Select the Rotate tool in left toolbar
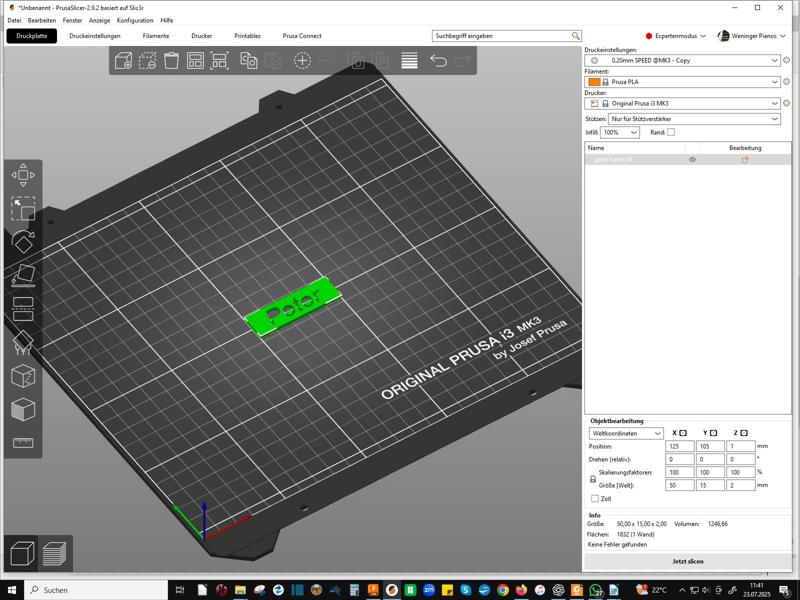800x600 pixels. pyautogui.click(x=23, y=241)
